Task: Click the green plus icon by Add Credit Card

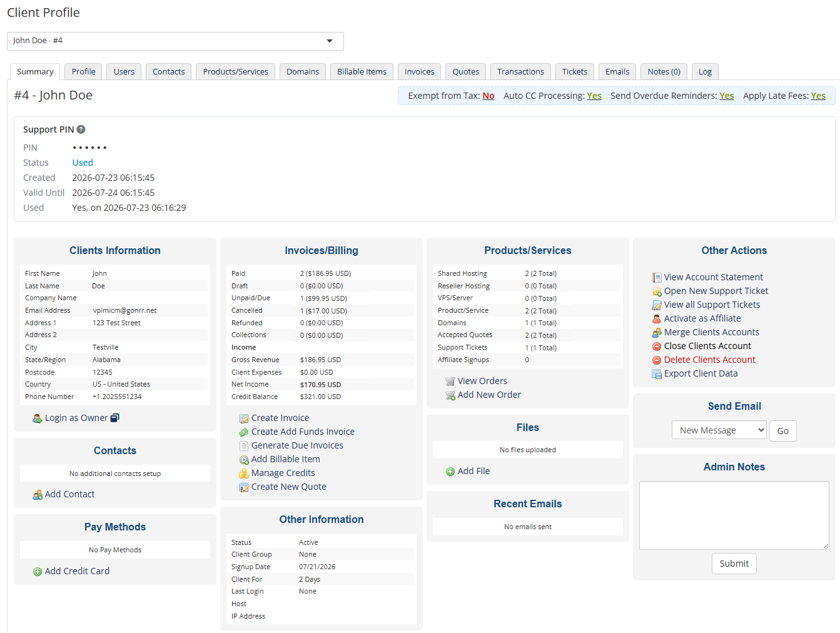Action: [38, 572]
